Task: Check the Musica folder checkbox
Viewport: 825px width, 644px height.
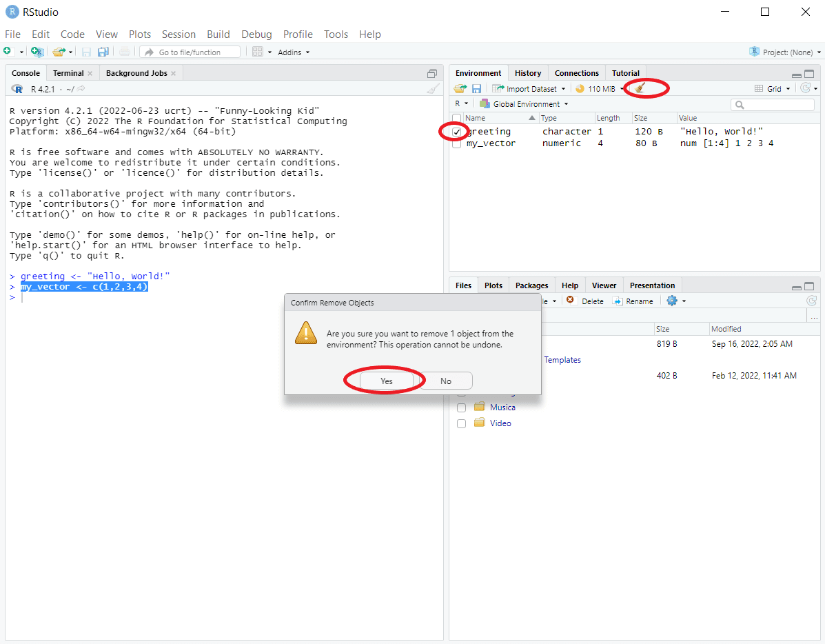Action: 461,407
